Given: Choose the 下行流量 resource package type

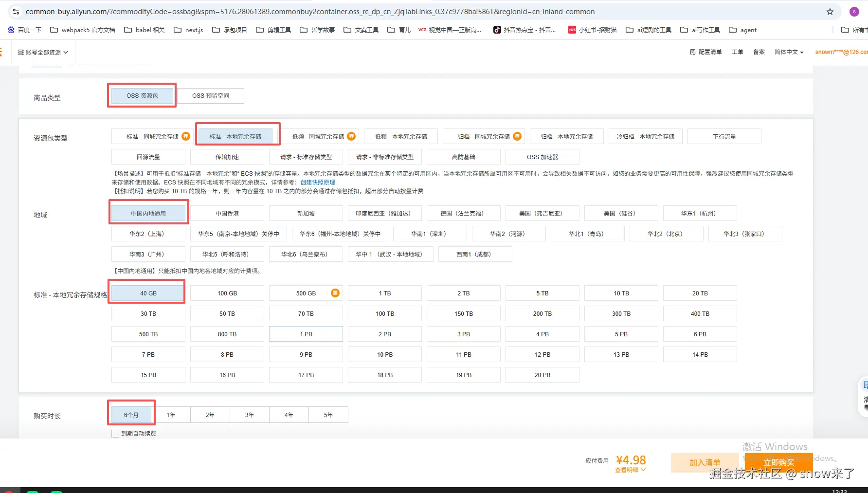Looking at the screenshot, I should point(724,137).
